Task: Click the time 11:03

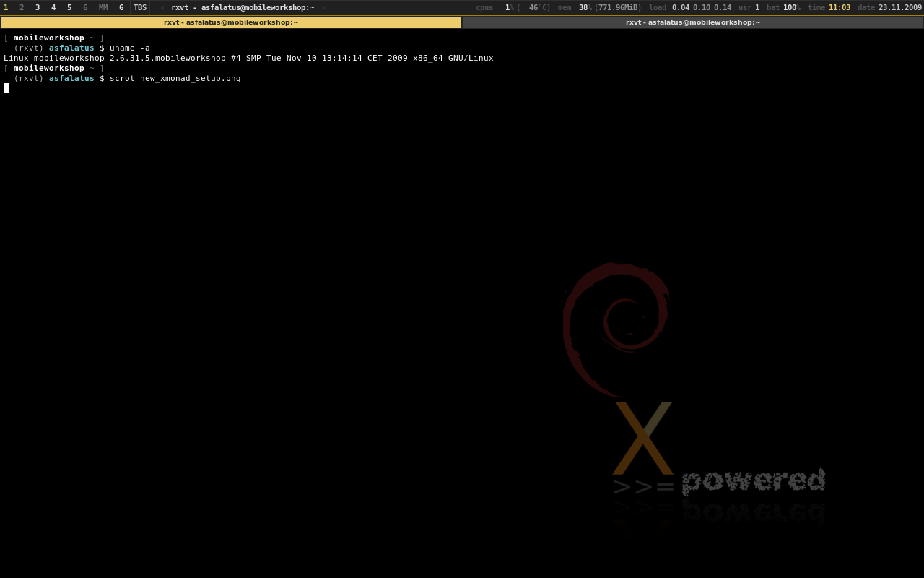Action: coord(840,8)
